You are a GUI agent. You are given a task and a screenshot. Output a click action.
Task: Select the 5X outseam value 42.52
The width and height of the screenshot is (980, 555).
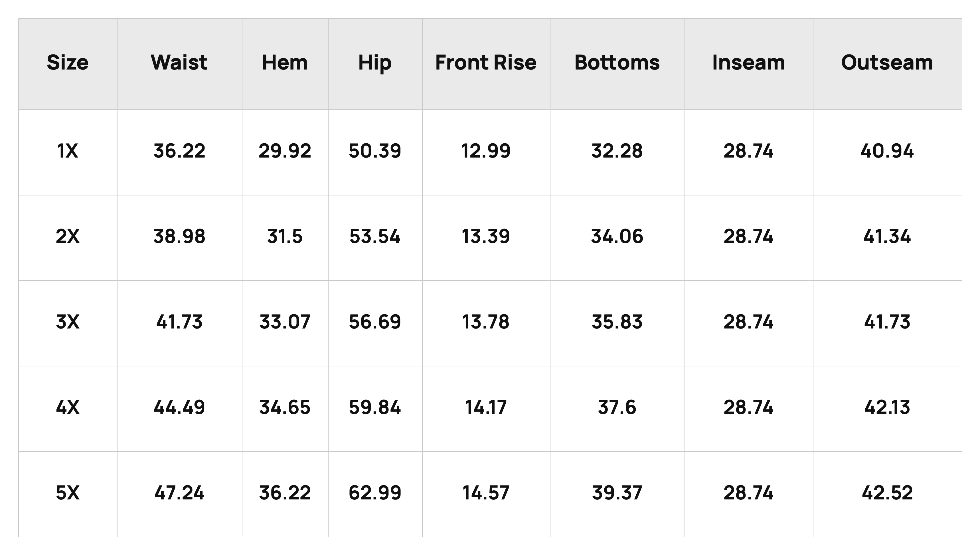click(887, 493)
